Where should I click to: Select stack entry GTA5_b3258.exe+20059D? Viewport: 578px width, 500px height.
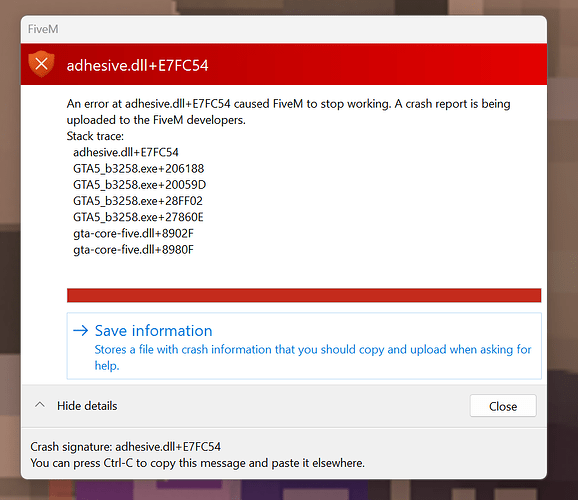(x=139, y=185)
